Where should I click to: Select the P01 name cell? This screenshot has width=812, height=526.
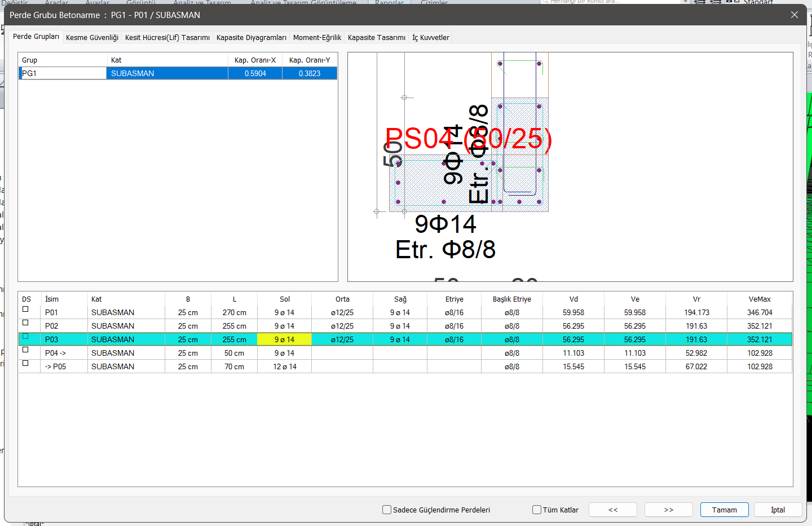[64, 312]
